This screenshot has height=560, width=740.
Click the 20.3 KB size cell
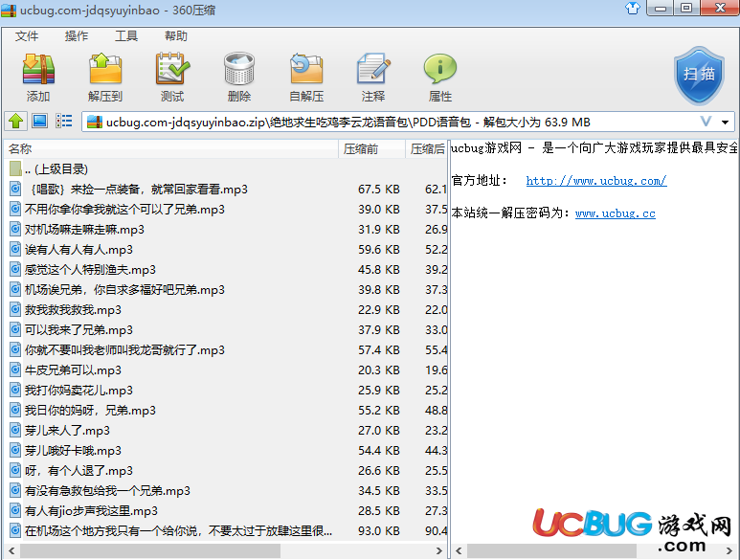coord(379,370)
